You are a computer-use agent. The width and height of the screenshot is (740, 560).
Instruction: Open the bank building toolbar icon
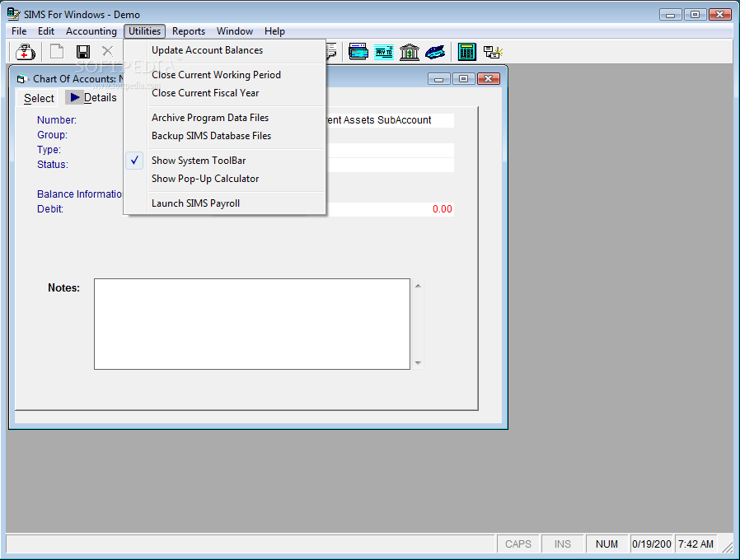tap(410, 52)
